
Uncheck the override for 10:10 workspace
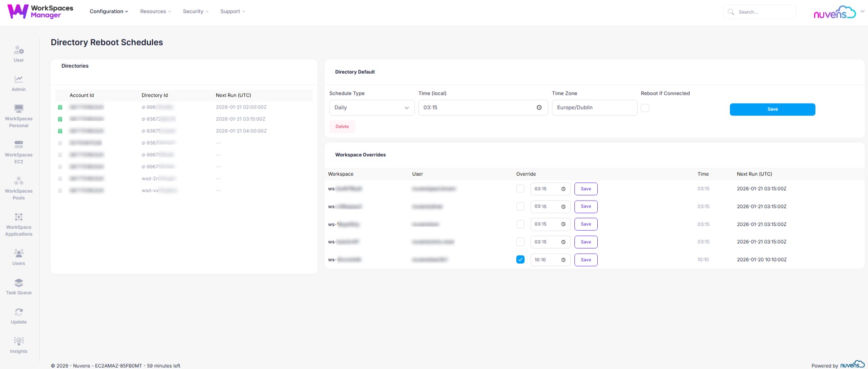520,260
